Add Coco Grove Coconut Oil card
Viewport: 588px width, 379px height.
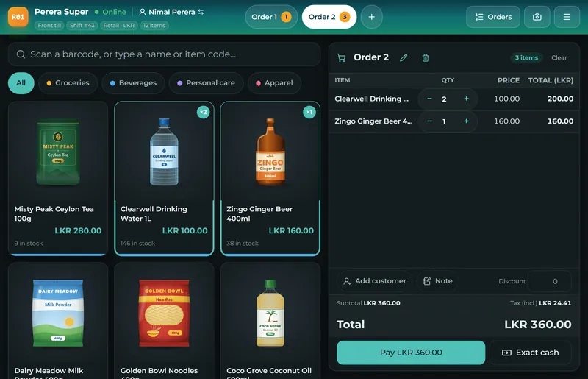(270, 321)
